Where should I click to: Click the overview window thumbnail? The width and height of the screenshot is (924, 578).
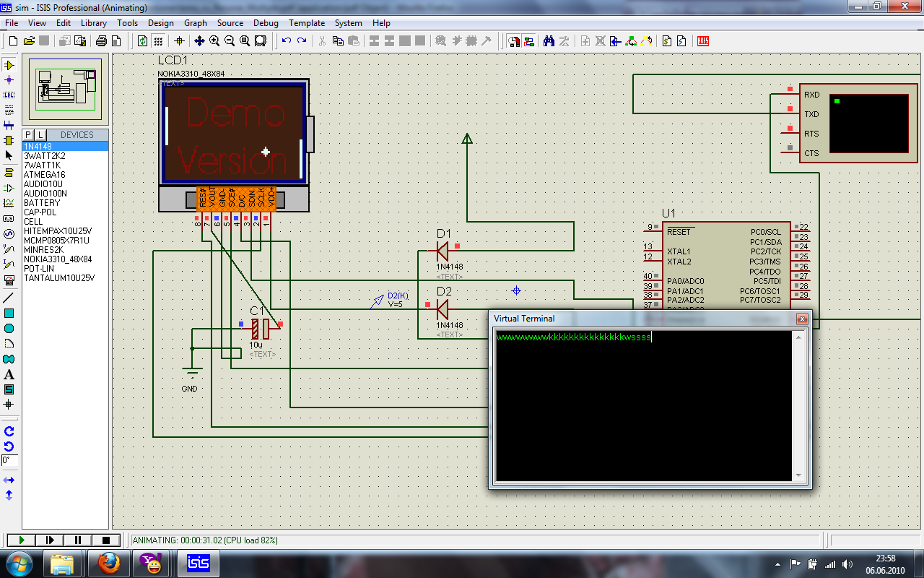[66, 89]
